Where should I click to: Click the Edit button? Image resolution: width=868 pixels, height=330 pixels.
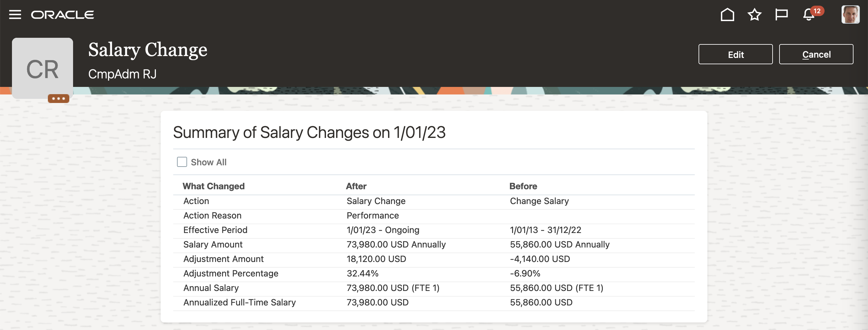[736, 54]
